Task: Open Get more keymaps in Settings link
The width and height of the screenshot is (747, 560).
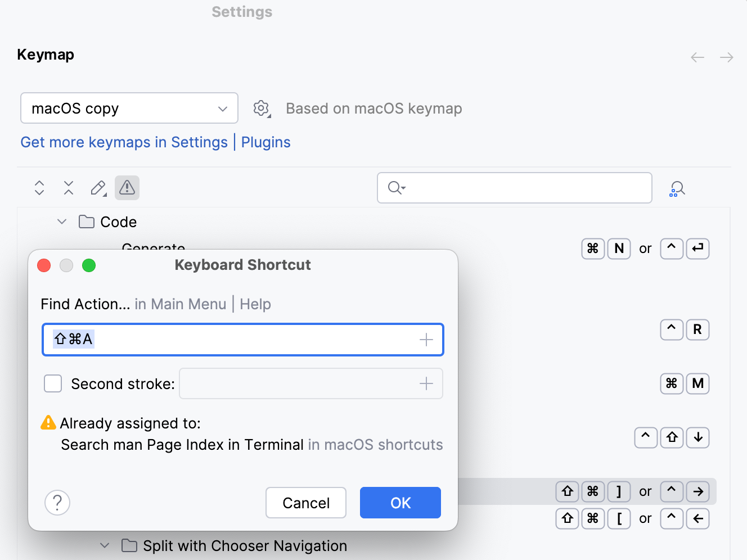Action: (x=124, y=142)
